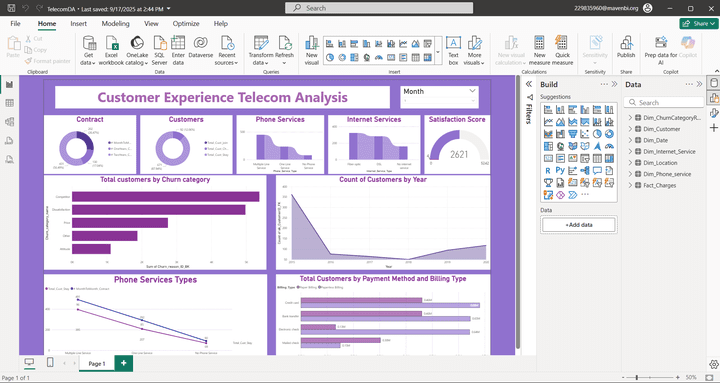Open the Get data menu
This screenshot has width=720, height=383.
click(x=88, y=50)
